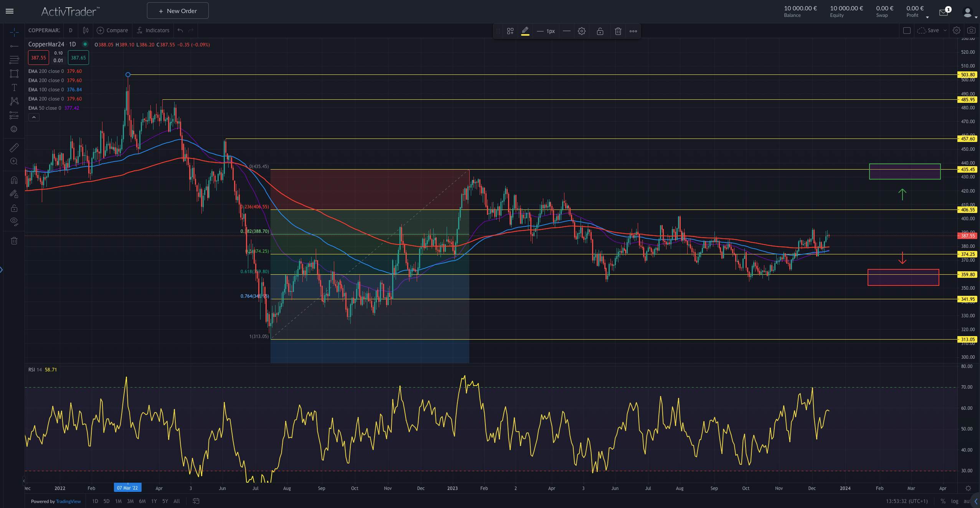Select the Text annotation tool
The height and width of the screenshot is (508, 980).
point(14,87)
